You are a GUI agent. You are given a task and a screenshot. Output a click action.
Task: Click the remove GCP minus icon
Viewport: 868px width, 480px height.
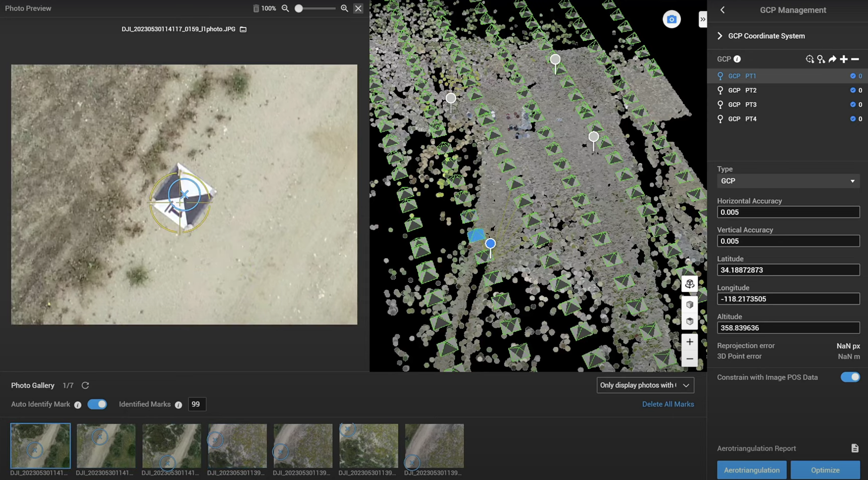[x=855, y=59]
